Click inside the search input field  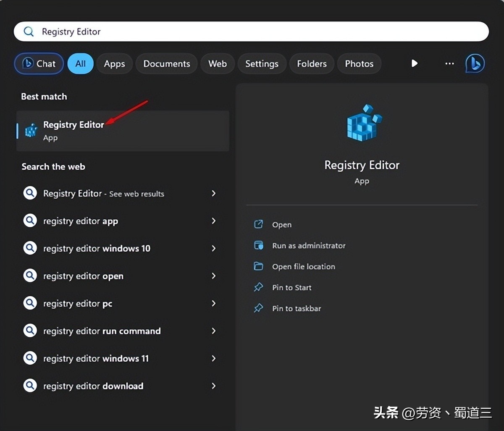(x=168, y=31)
